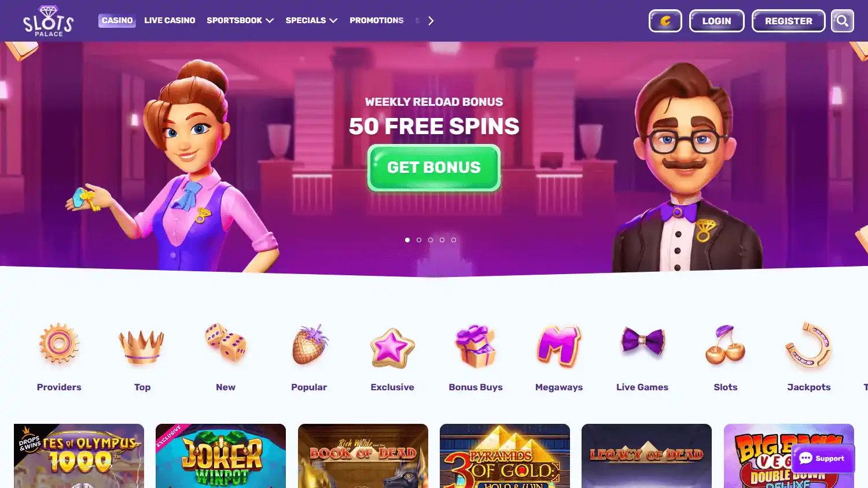The image size is (868, 488).
Task: Click the search magnifier icon
Action: point(843,21)
